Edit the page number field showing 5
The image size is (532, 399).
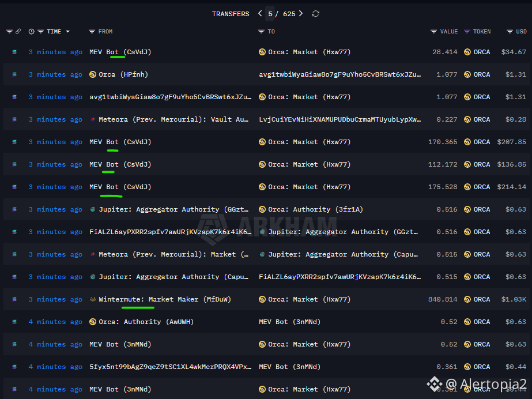tap(270, 14)
